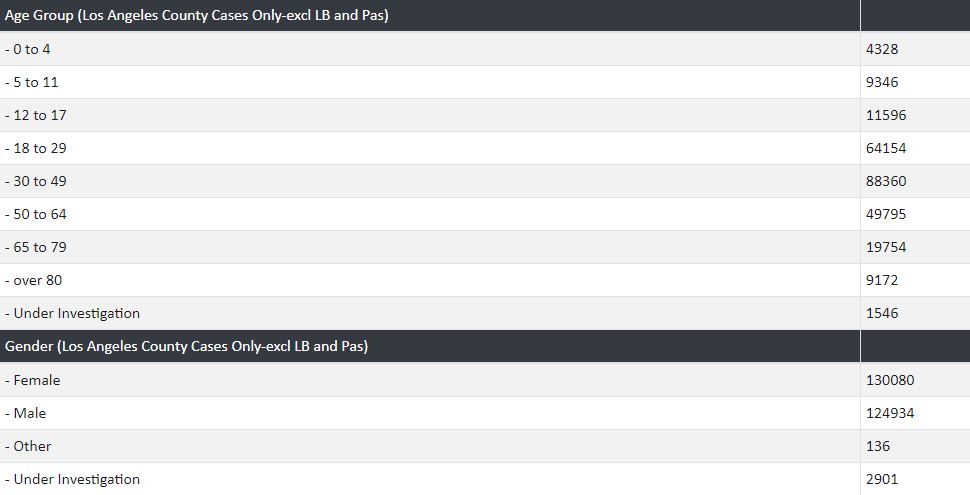Click the value 64154
This screenshot has width=970, height=495.
[886, 148]
